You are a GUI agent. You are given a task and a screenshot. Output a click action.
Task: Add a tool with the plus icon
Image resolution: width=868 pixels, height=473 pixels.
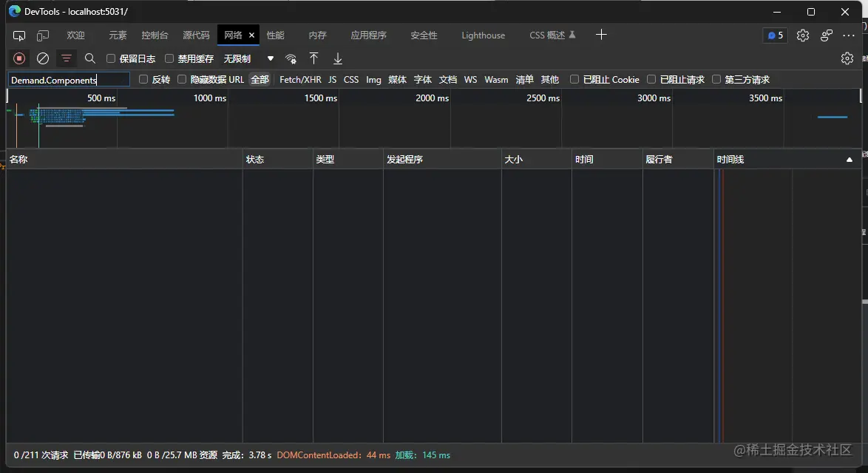point(601,35)
